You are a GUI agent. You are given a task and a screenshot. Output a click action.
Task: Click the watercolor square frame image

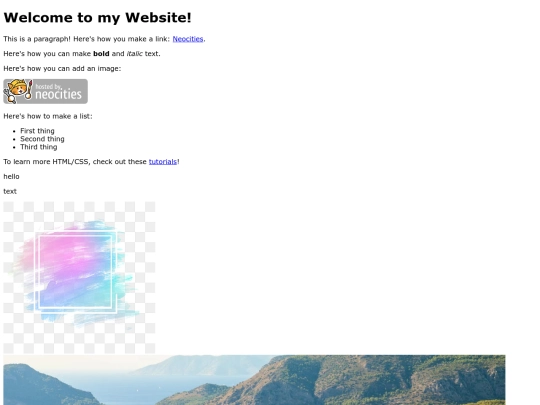click(x=79, y=278)
